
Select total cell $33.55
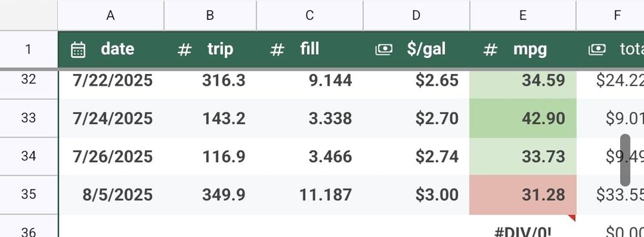[611, 194]
